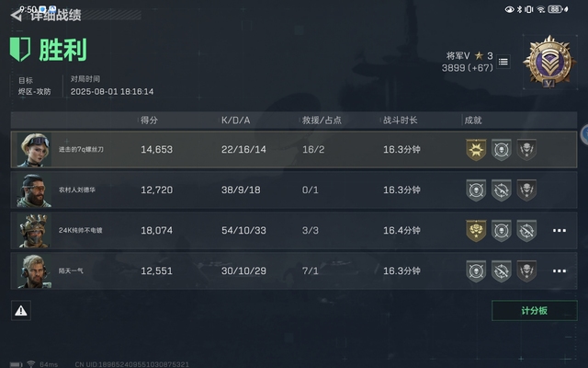Click the skull achievement badge for 农村人刘德华
Image resolution: width=588 pixels, height=368 pixels.
[526, 190]
